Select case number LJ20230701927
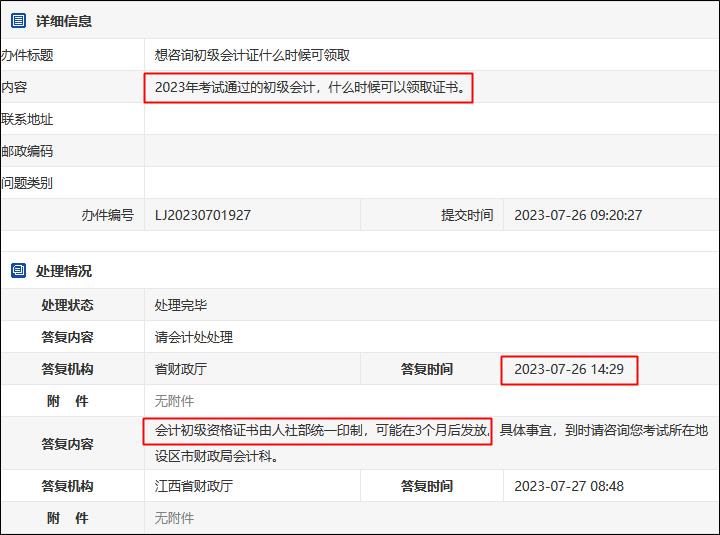The width and height of the screenshot is (720, 535). pyautogui.click(x=203, y=215)
